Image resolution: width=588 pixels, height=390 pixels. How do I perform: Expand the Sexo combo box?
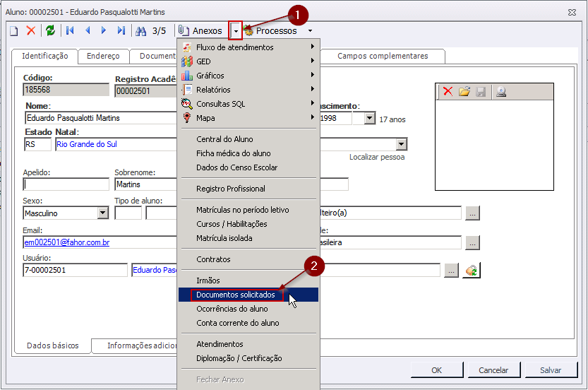(x=102, y=213)
